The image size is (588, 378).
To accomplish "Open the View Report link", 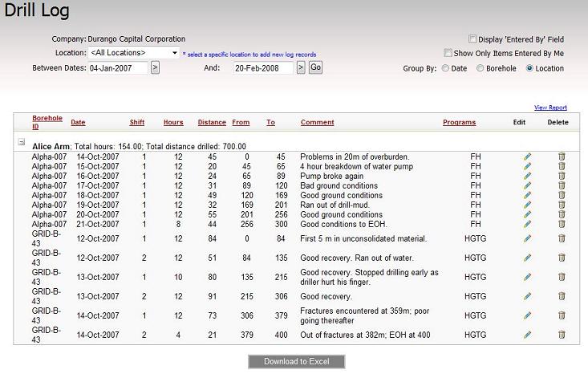I will pyautogui.click(x=550, y=108).
